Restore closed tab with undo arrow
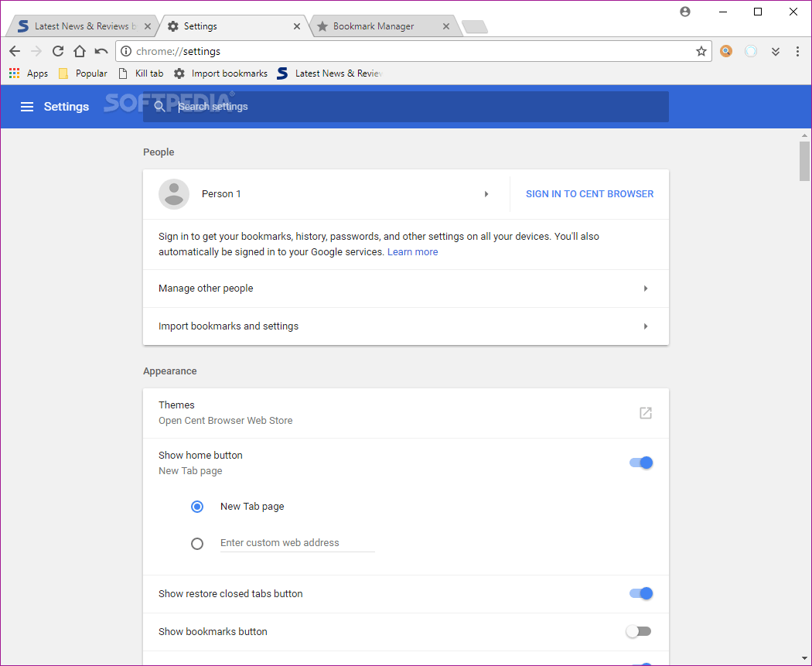Screen dimensions: 812x666 point(101,51)
